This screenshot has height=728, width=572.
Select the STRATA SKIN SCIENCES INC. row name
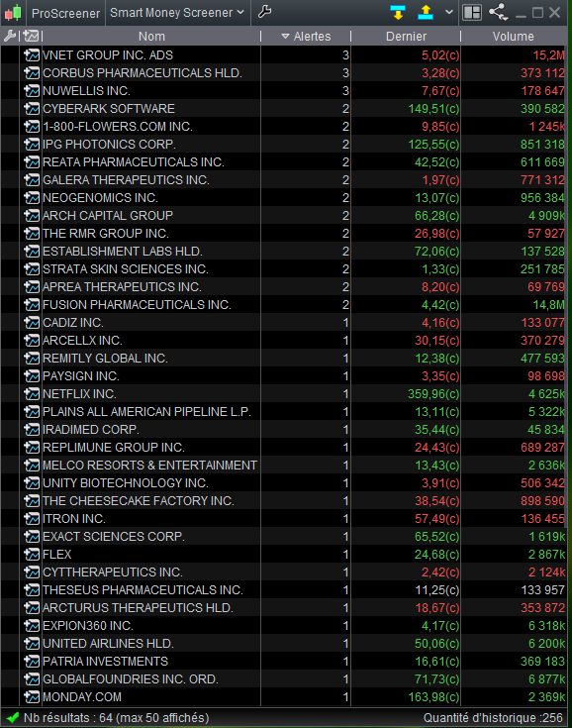(126, 269)
